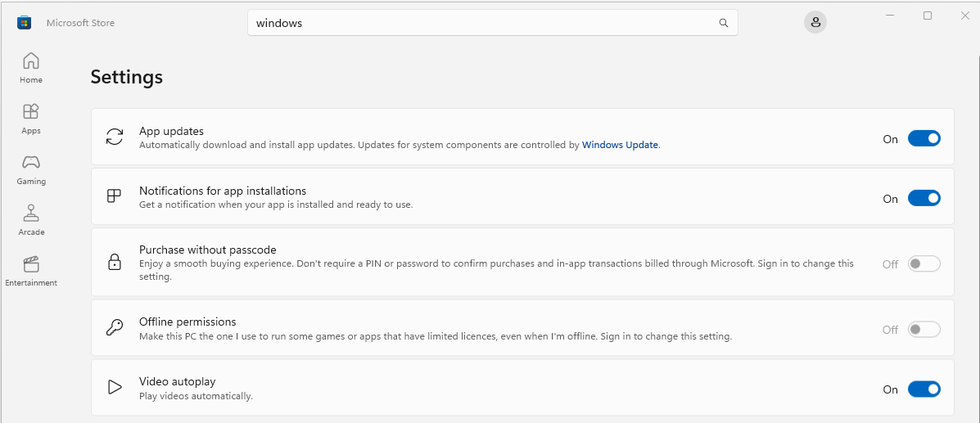Select the Arcade joystick icon
Viewport: 980px width, 423px height.
coord(30,213)
